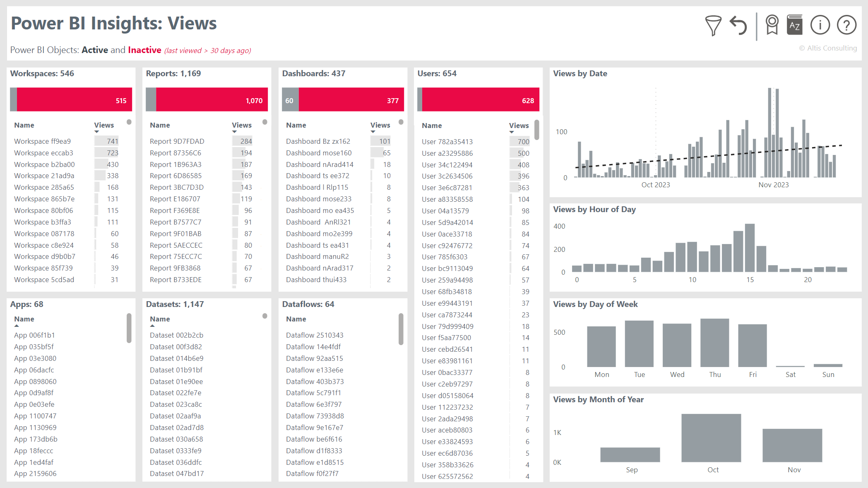This screenshot has height=488, width=868.
Task: Select Dataflow 2510343 entry
Action: (315, 335)
